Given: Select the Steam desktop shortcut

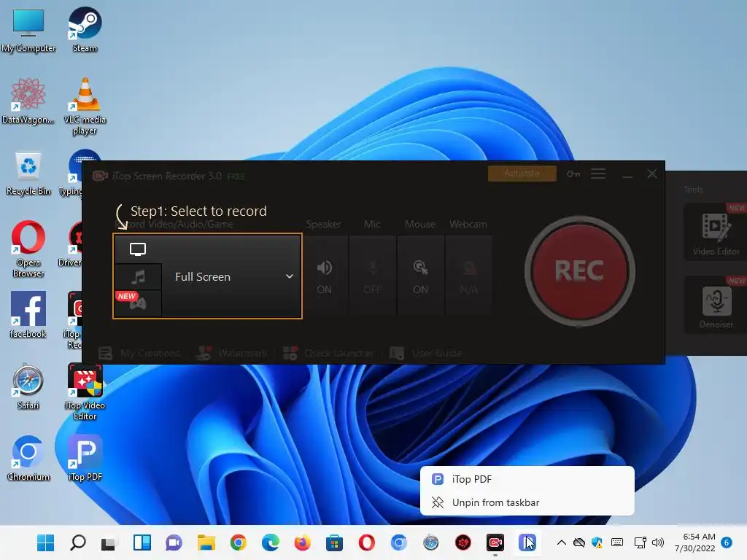Looking at the screenshot, I should [x=85, y=29].
